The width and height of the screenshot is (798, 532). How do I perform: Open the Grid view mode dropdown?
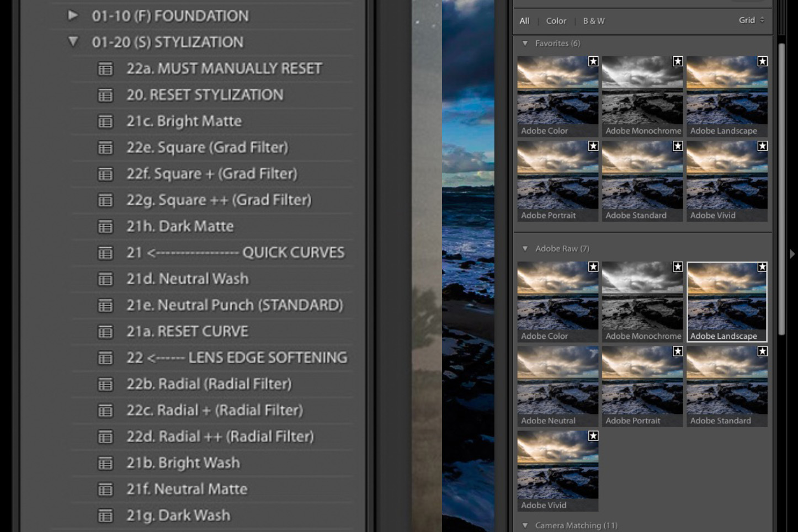(752, 20)
